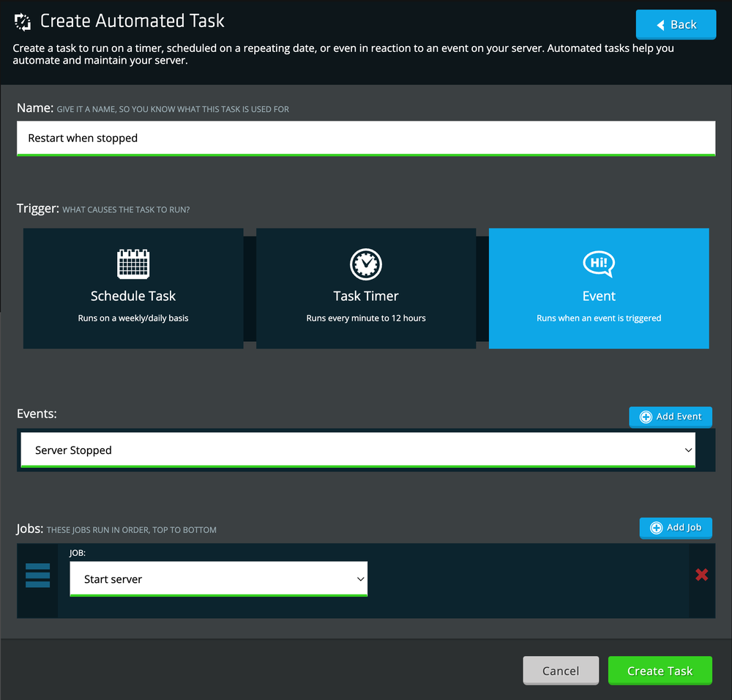Click the "Hi!" speech bubble Event icon
The width and height of the screenshot is (732, 700).
(599, 264)
